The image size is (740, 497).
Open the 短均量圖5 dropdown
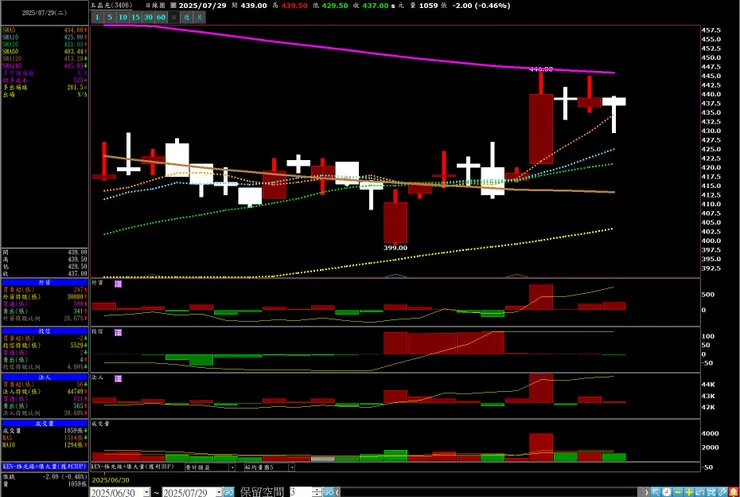(x=292, y=467)
